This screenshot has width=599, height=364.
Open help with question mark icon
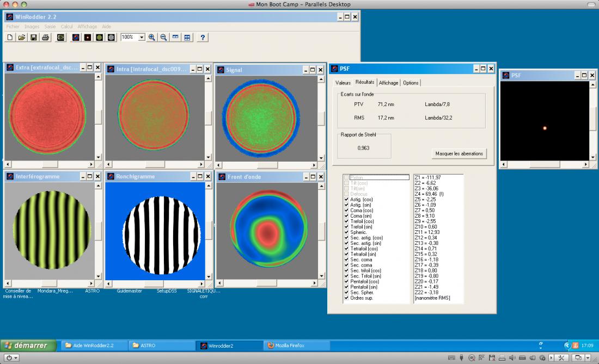tap(203, 38)
